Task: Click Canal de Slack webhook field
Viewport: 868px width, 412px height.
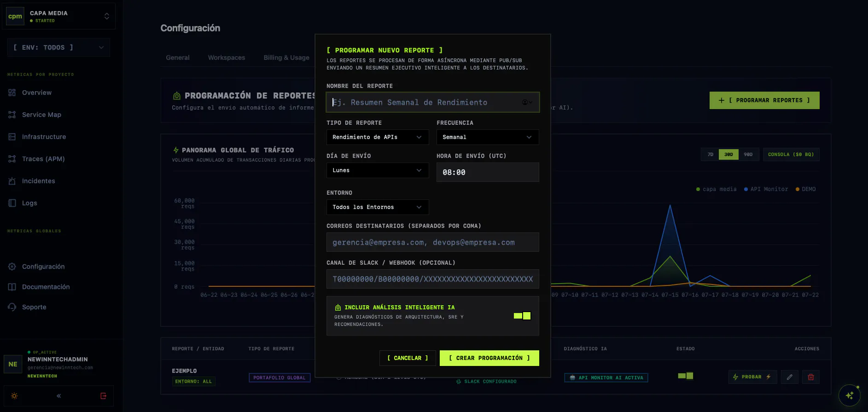Action: click(x=432, y=279)
